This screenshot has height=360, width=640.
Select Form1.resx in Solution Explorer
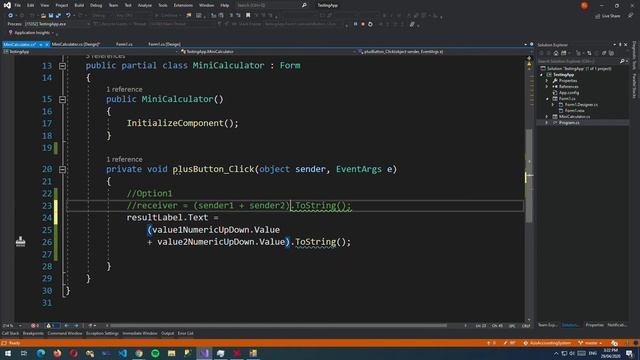coord(574,111)
